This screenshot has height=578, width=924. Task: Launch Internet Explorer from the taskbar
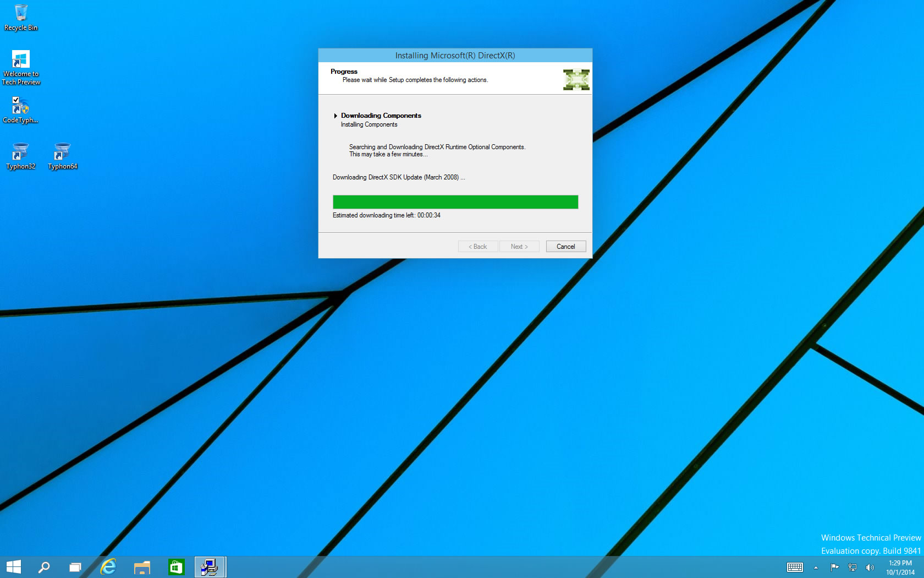pos(109,567)
